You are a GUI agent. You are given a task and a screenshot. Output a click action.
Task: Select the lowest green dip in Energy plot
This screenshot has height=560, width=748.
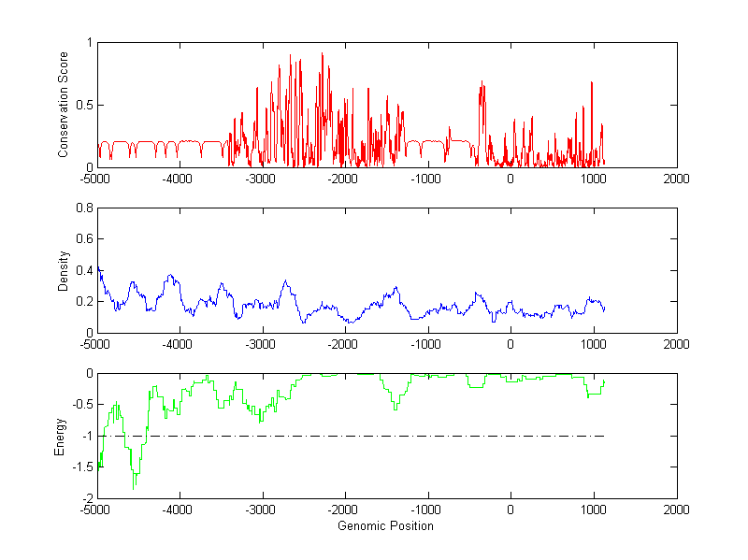coord(134,486)
